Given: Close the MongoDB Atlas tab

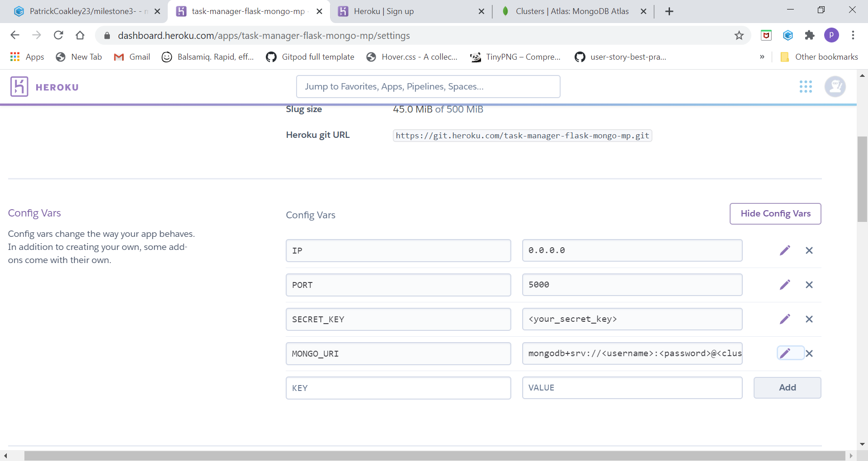Looking at the screenshot, I should (644, 11).
